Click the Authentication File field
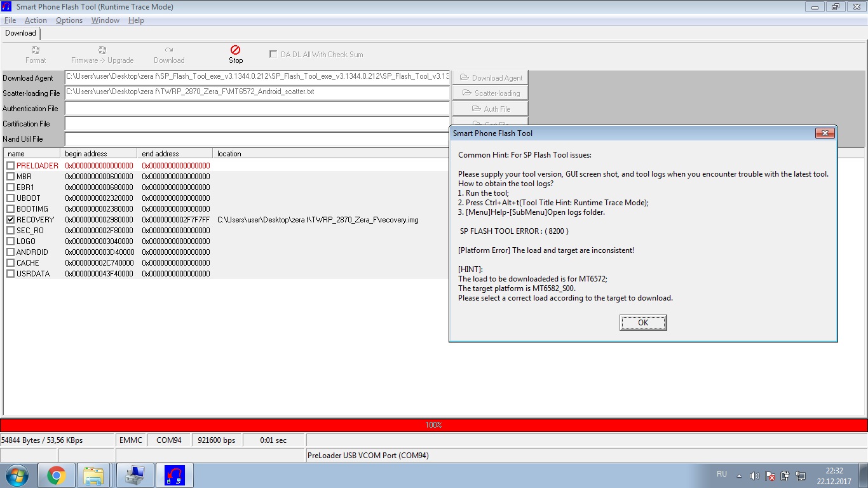The width and height of the screenshot is (868, 488). [x=257, y=109]
